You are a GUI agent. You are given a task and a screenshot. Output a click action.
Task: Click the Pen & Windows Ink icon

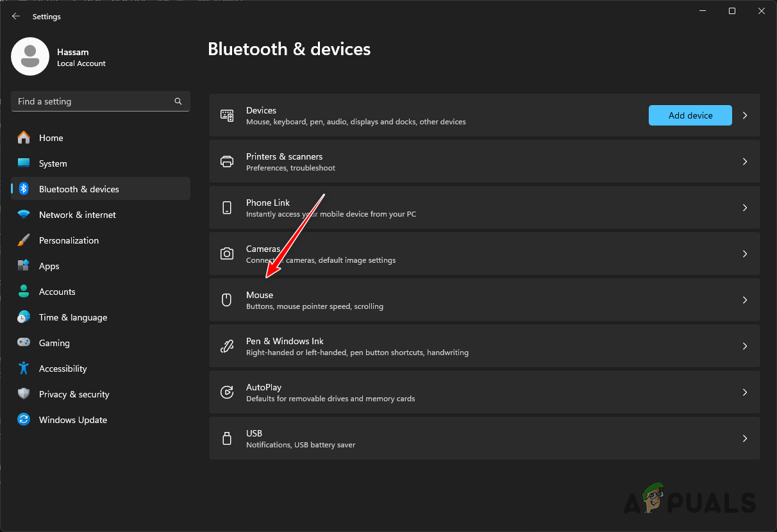click(227, 346)
